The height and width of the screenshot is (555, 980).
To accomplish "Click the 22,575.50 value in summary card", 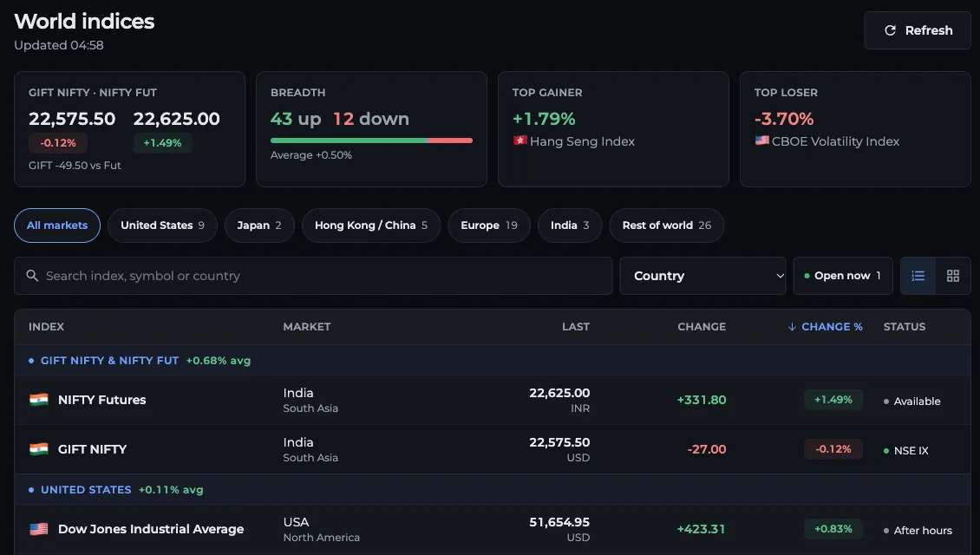I will coord(72,119).
